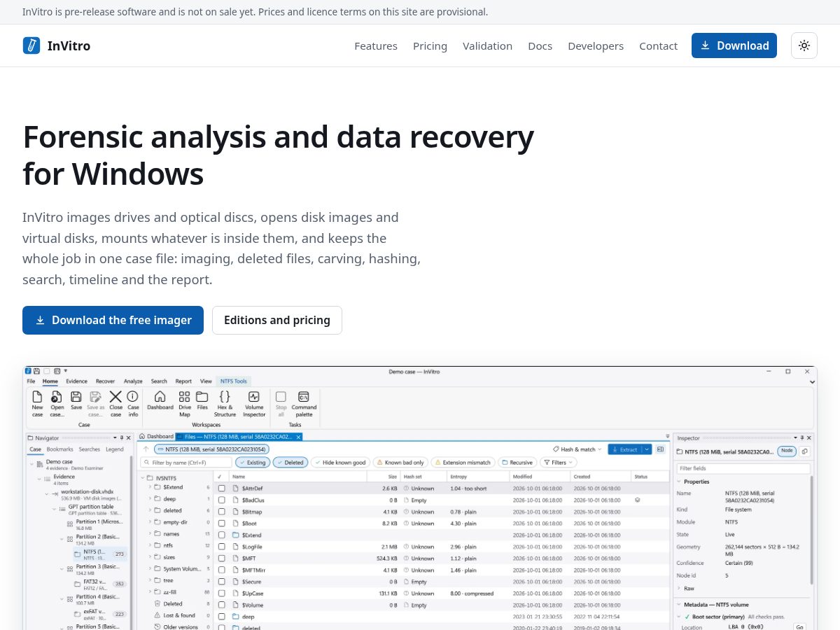Open the Developers link

coord(596,45)
